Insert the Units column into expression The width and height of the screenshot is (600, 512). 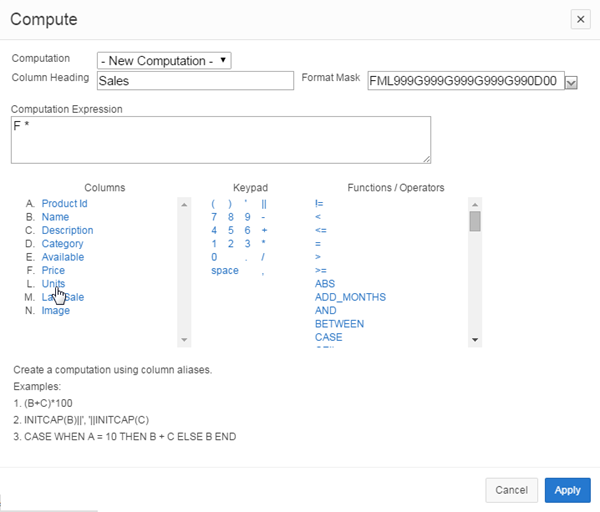pos(53,284)
